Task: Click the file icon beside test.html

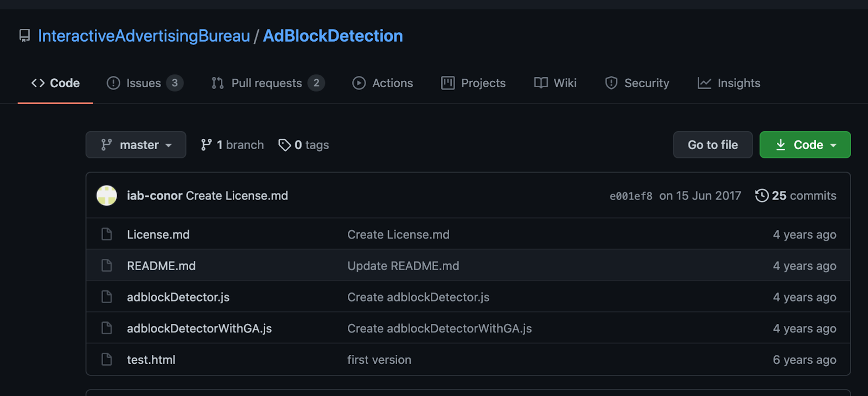Action: (x=107, y=360)
